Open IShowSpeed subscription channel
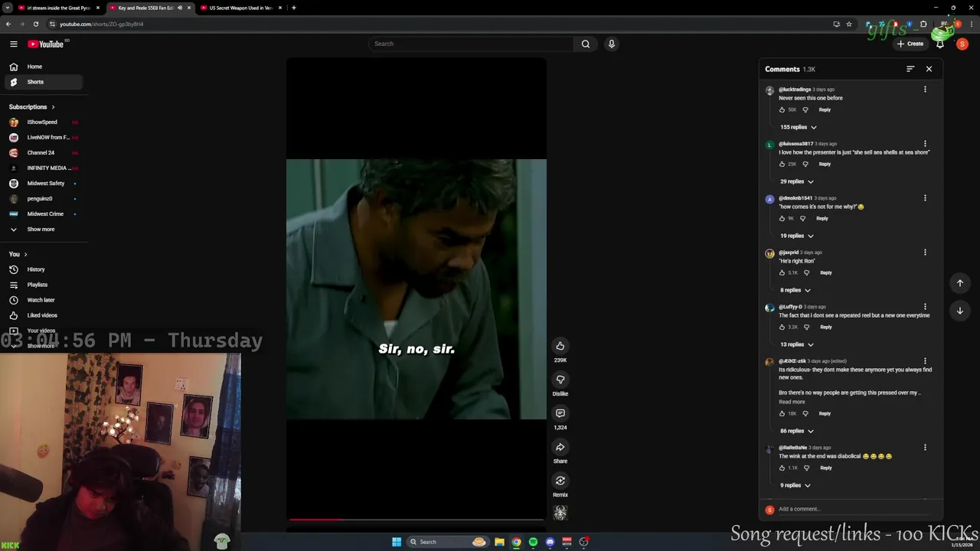The image size is (980, 551). [x=42, y=122]
